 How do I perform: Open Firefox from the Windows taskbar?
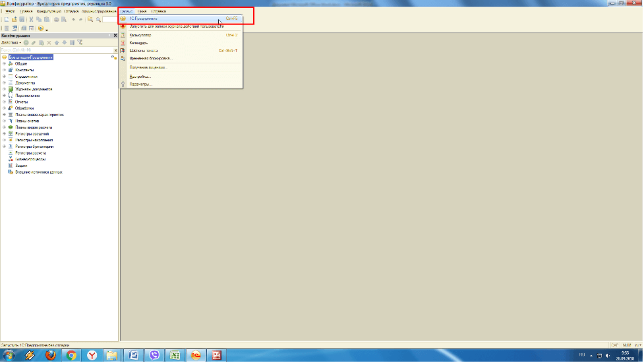tap(50, 355)
